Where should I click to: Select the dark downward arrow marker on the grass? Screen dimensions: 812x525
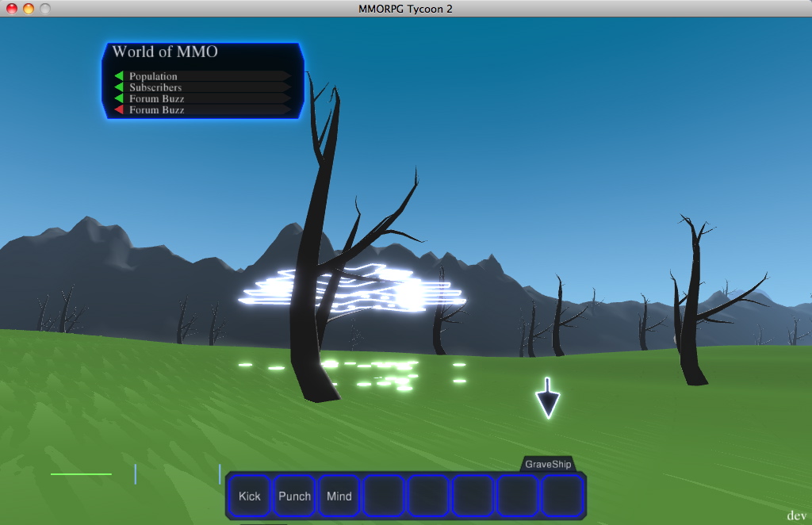click(547, 398)
